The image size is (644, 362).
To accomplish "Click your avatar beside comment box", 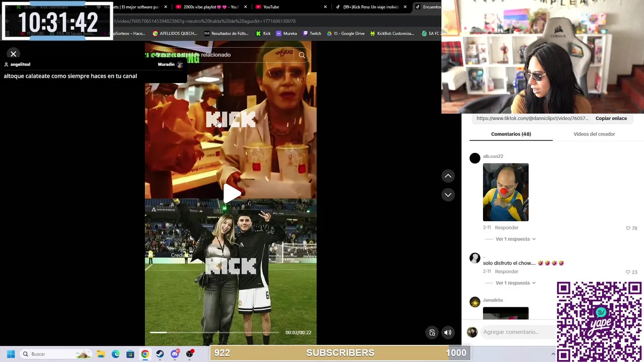I will point(472,332).
